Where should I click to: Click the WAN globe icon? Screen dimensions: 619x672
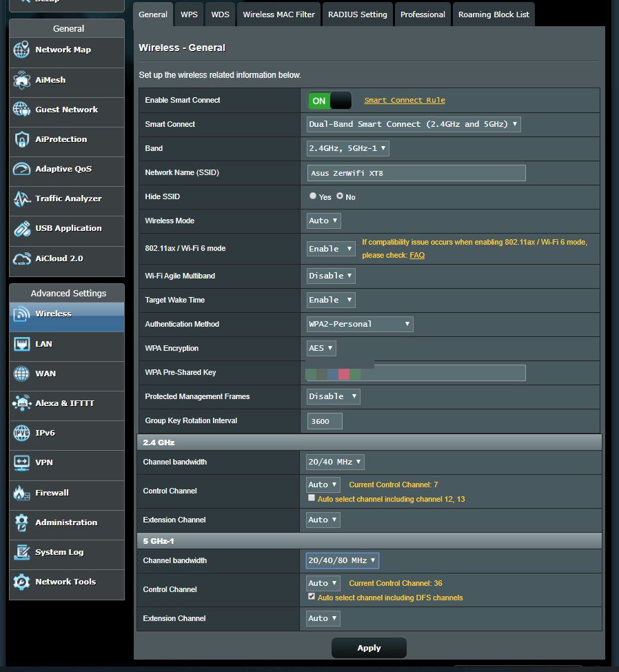click(x=21, y=374)
